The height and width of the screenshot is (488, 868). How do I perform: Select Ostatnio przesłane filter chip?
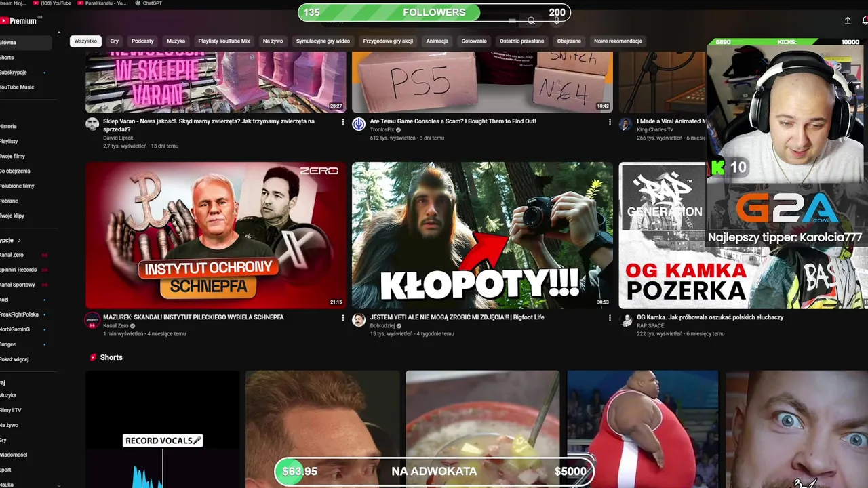tap(521, 41)
